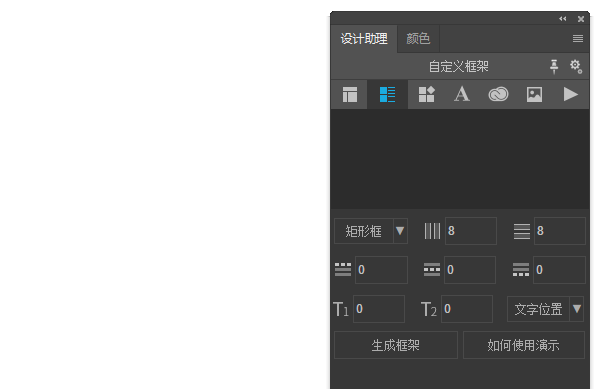
Task: Click the rows count field showing 8
Action: 560,231
